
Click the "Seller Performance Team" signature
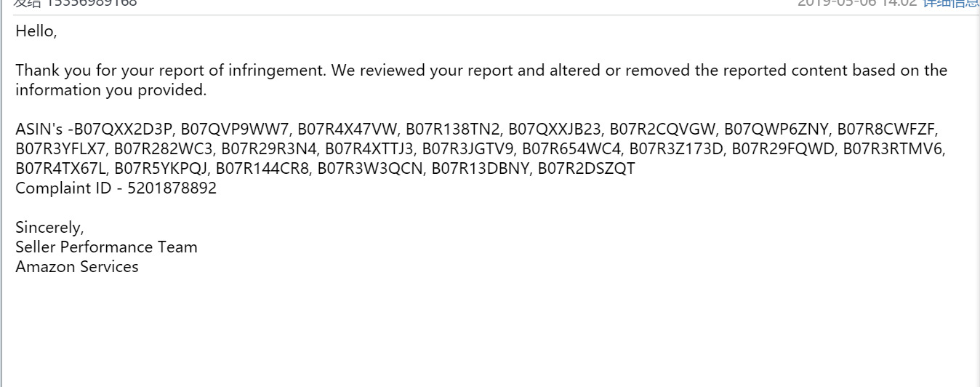click(x=106, y=247)
